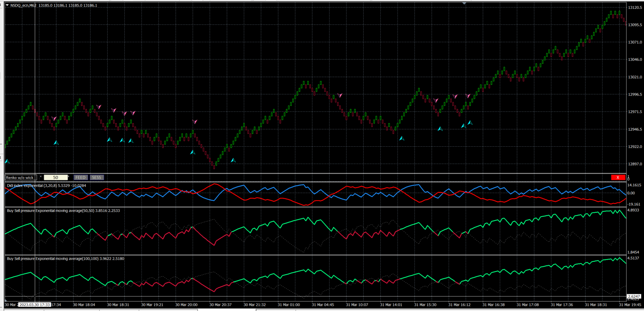Click the 31 Mar 17:08 time label
This screenshot has height=311, width=644.
(528, 305)
